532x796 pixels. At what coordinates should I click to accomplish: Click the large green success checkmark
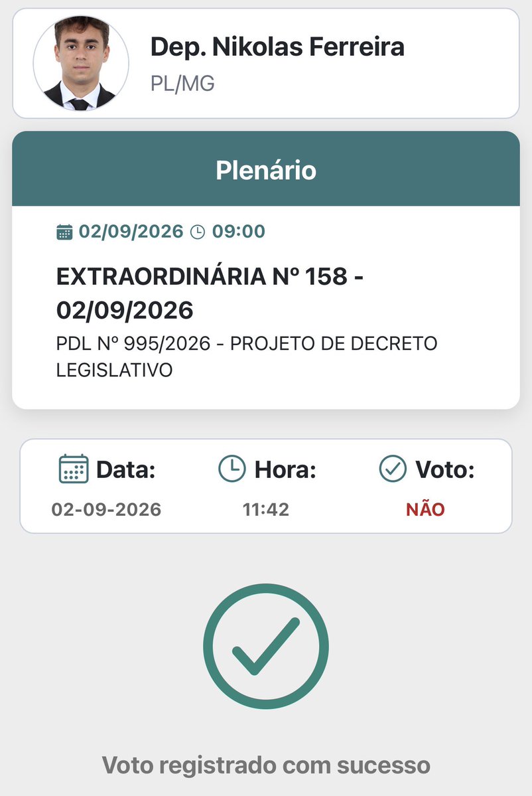[266, 646]
